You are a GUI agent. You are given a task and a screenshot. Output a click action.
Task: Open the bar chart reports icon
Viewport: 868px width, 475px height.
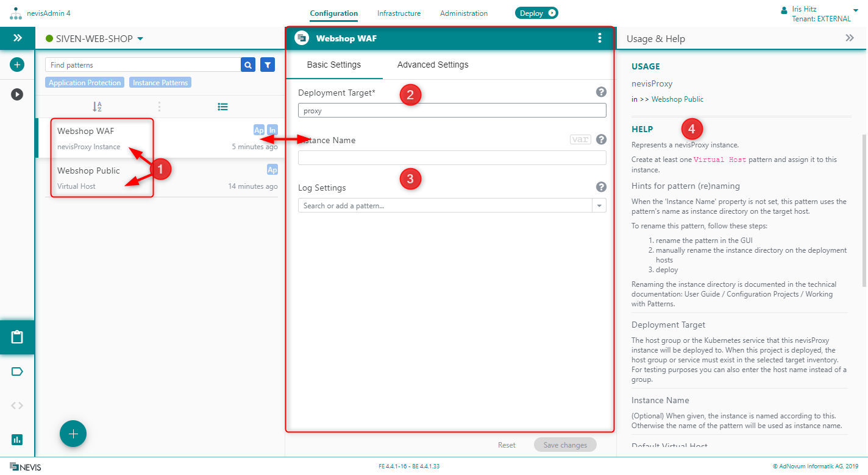pyautogui.click(x=17, y=439)
